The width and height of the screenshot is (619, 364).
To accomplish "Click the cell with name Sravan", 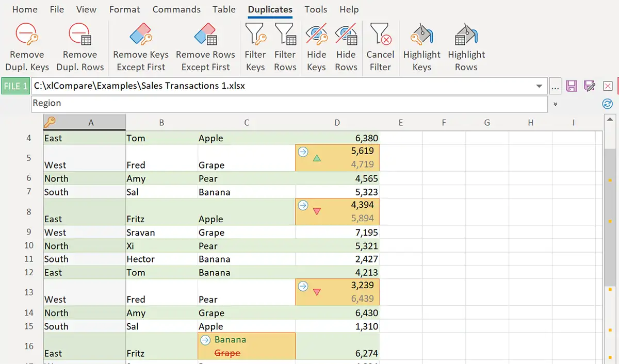I will coord(162,233).
